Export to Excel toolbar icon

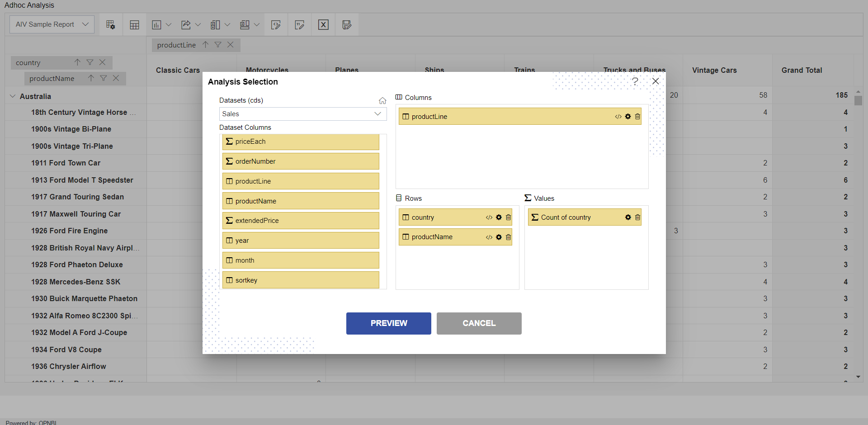click(323, 25)
